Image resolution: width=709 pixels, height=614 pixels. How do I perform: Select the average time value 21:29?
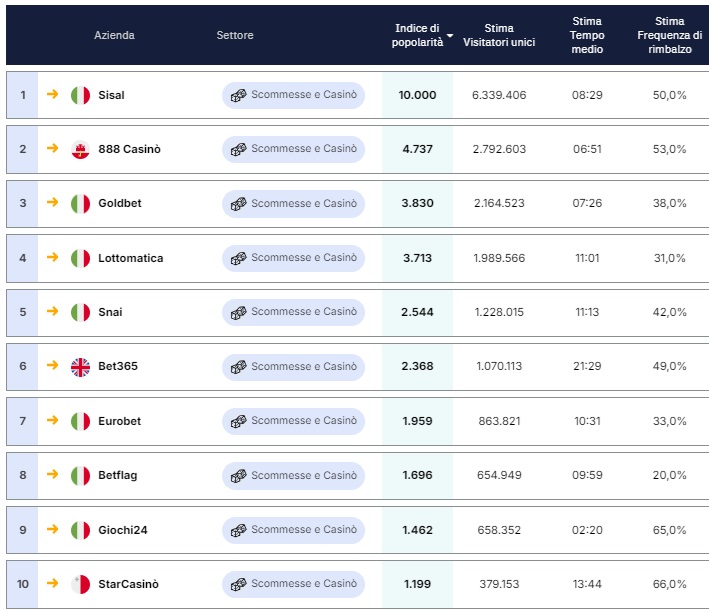pyautogui.click(x=587, y=366)
